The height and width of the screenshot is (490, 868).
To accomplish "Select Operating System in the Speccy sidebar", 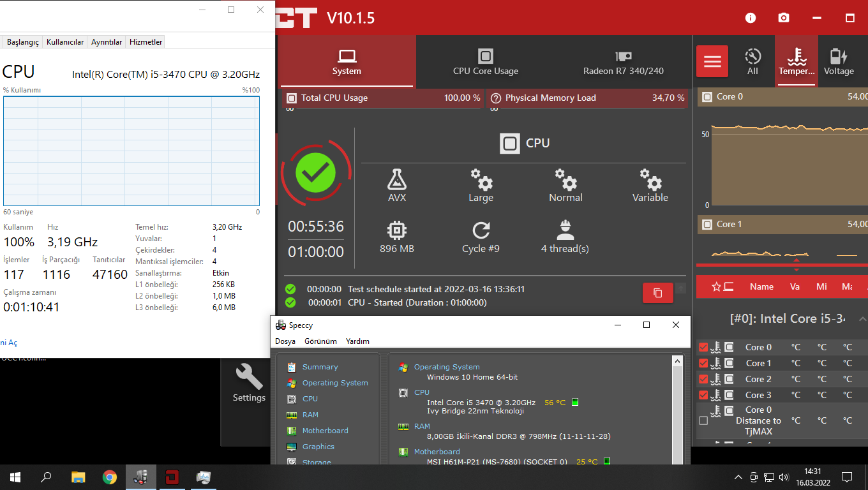I will 335,383.
